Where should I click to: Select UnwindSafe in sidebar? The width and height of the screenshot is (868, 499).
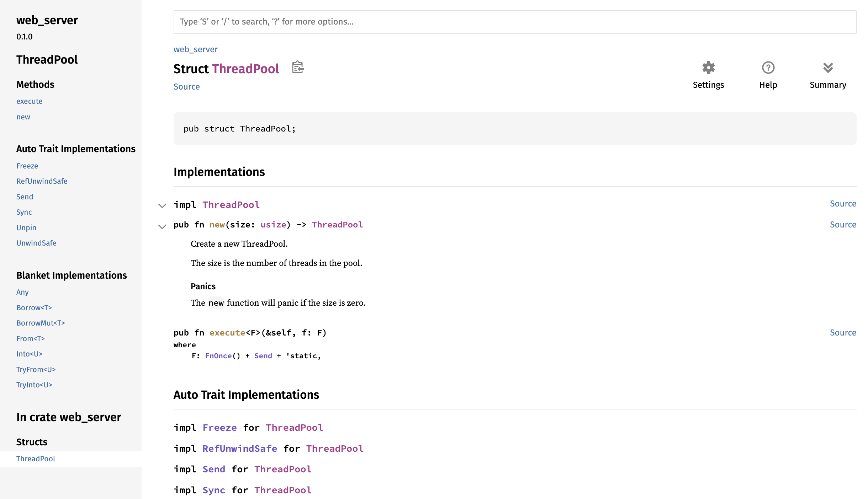37,243
